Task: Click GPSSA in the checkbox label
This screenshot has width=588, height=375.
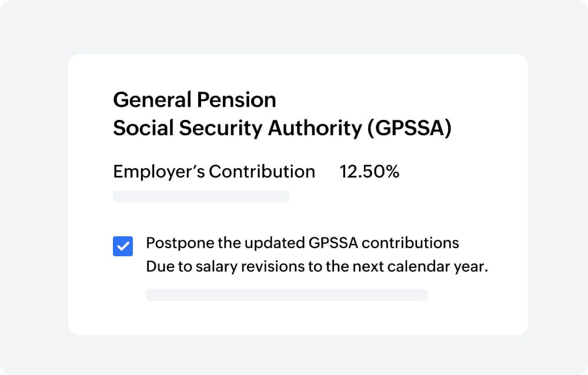Action: (x=334, y=243)
